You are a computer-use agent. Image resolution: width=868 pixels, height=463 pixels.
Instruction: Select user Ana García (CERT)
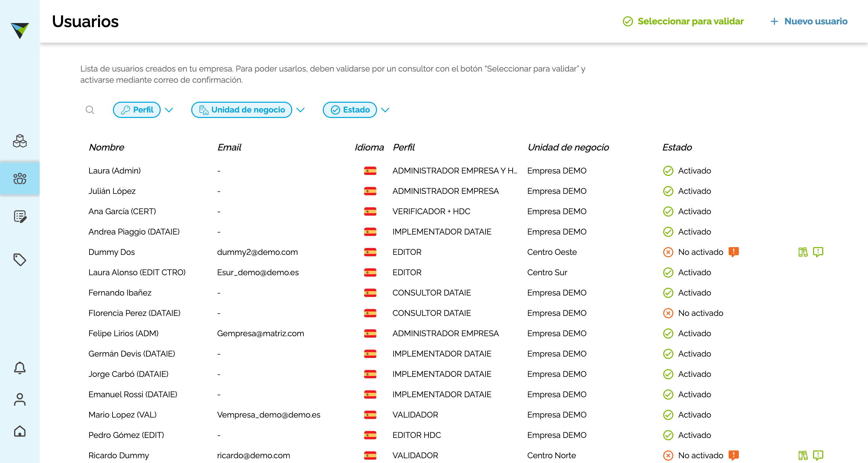(122, 211)
